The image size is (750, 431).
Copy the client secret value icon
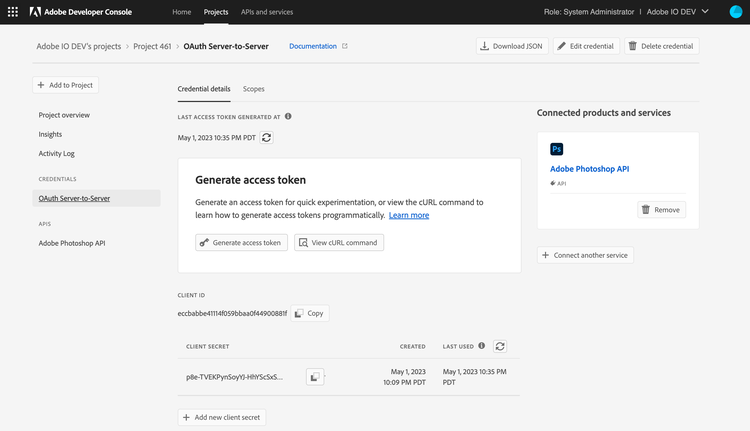click(315, 377)
